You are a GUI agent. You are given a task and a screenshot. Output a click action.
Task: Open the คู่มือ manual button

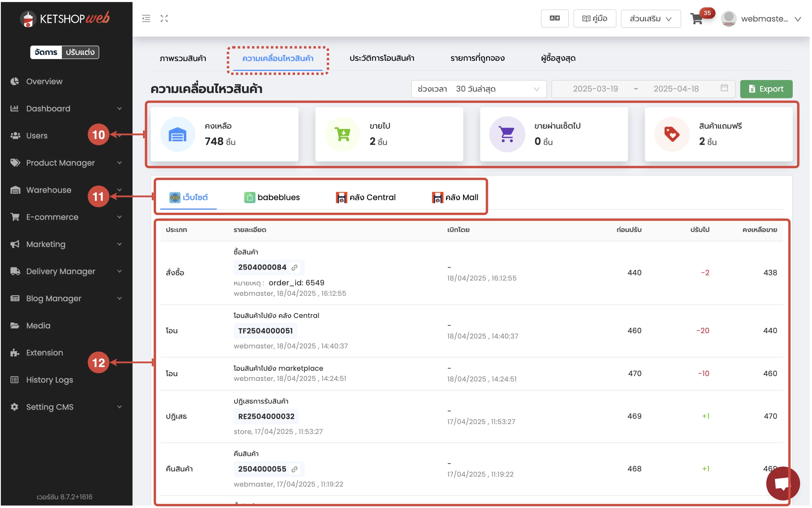pos(595,18)
